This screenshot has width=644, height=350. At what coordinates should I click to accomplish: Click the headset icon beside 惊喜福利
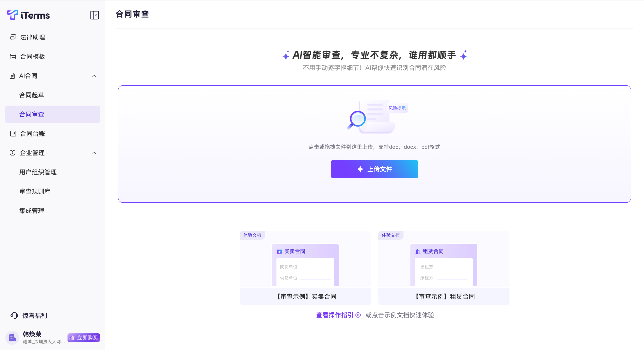(x=14, y=315)
